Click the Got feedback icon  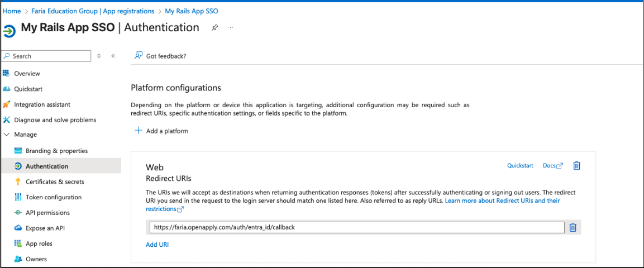pos(139,56)
